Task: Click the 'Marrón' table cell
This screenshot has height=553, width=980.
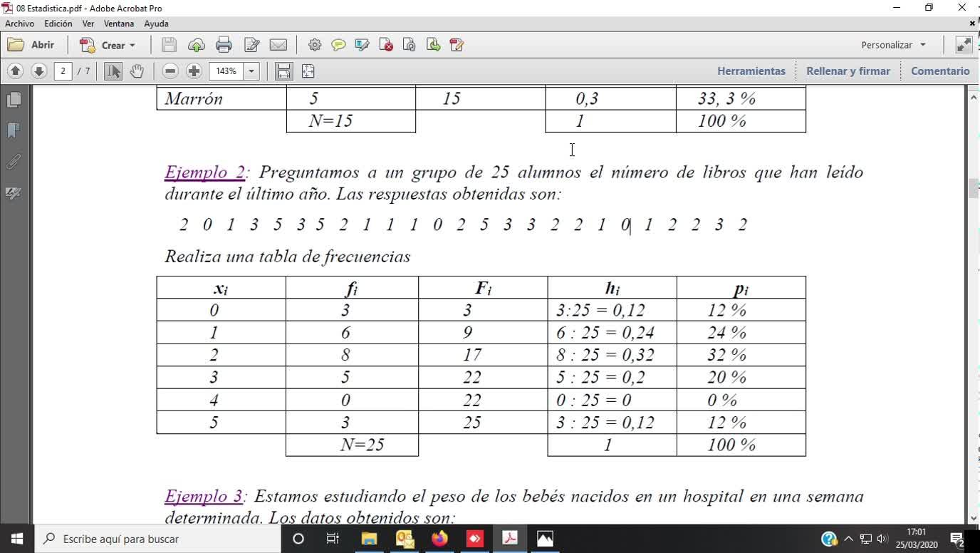Action: pyautogui.click(x=221, y=98)
